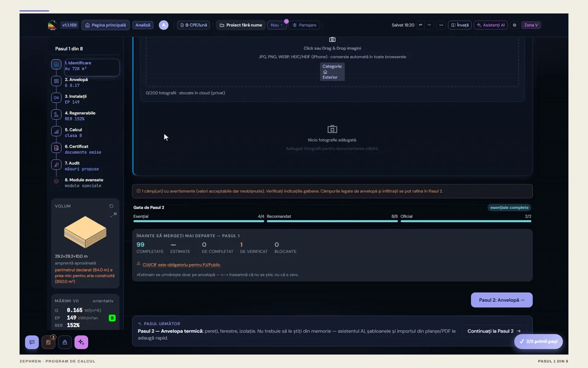This screenshot has height=368, width=588.
Task: Expand the Nou dropdown
Action: 277,25
